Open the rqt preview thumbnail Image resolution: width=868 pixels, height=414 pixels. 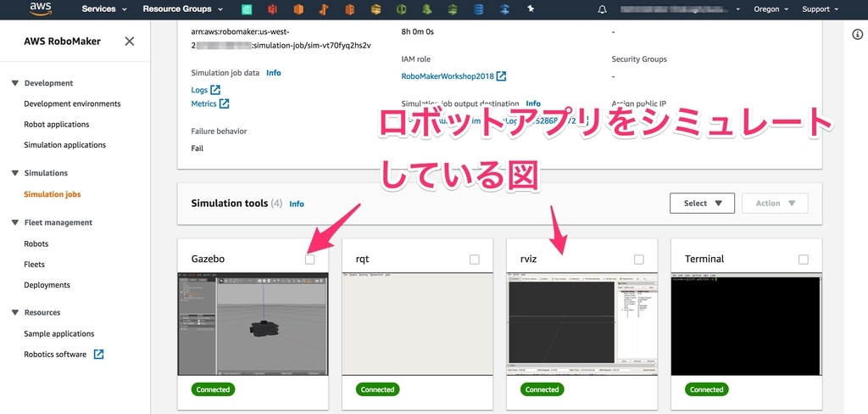(417, 324)
